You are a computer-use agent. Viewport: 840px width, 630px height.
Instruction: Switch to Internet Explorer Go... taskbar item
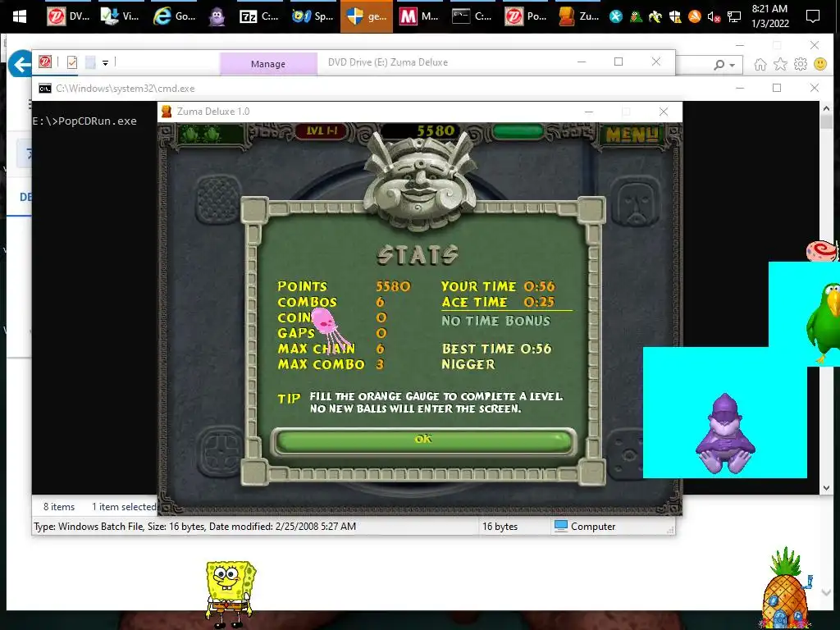point(175,16)
